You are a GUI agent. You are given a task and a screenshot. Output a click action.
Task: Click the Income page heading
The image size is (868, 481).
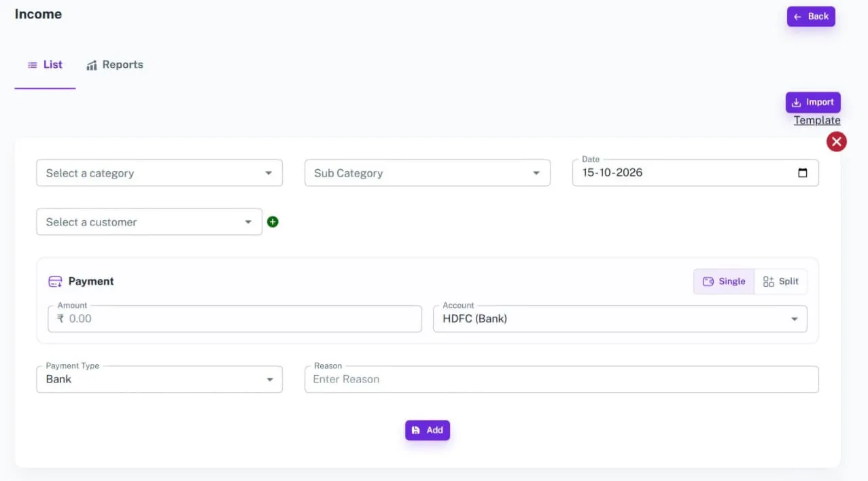(38, 14)
